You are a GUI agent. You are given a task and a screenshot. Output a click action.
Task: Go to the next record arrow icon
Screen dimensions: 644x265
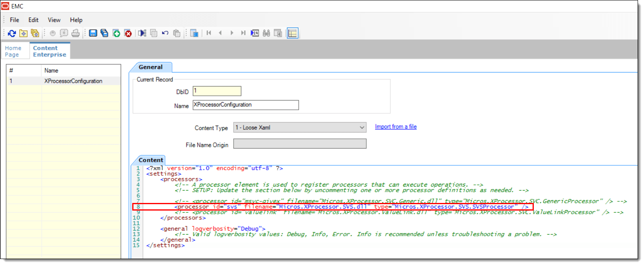[232, 33]
